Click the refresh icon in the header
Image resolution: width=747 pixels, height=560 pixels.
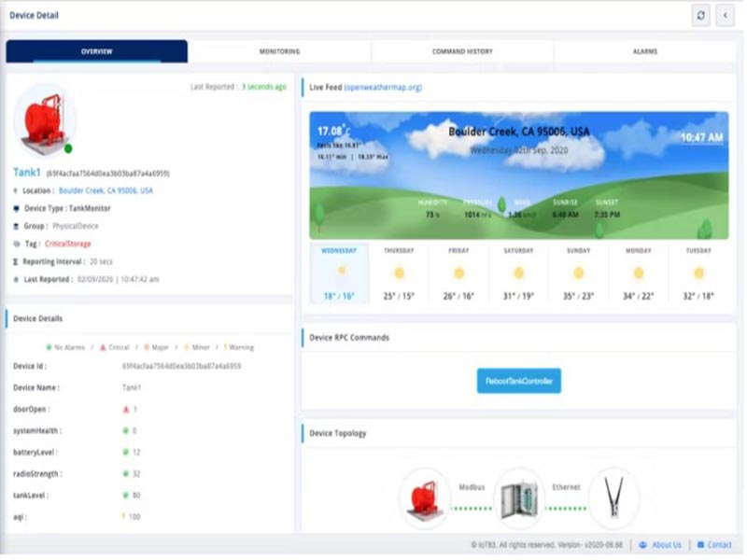(700, 15)
